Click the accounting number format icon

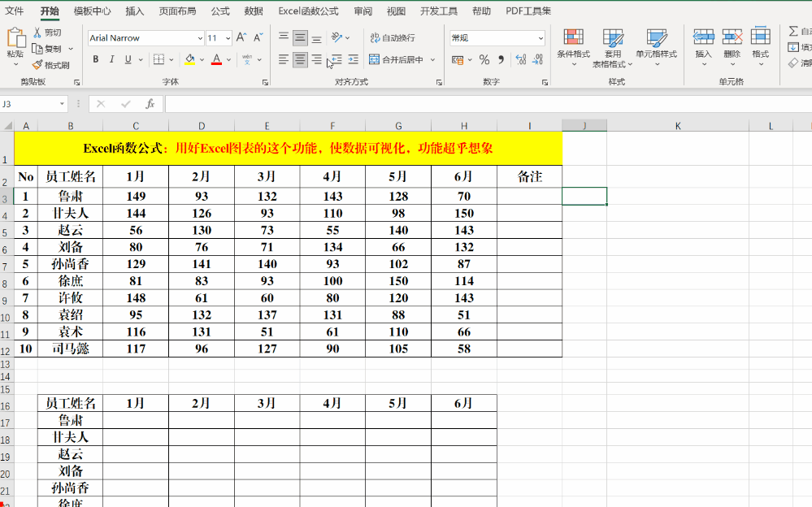458,59
